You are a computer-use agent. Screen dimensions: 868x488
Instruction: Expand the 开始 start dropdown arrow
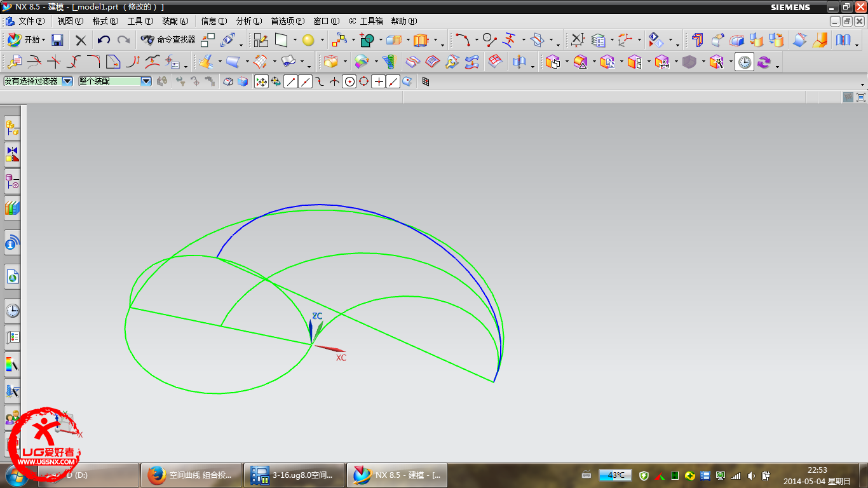43,40
